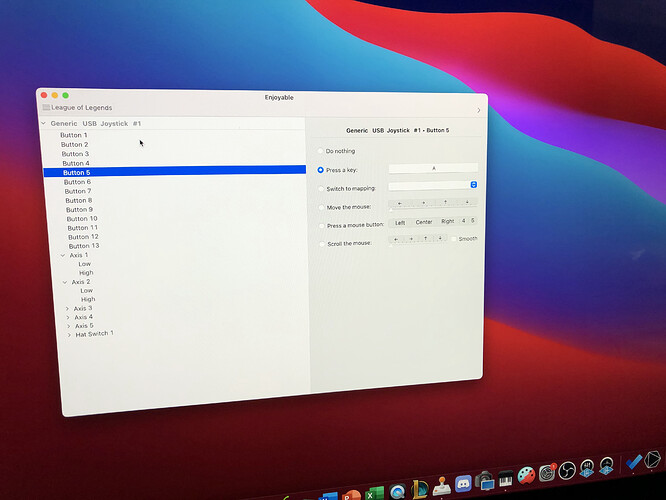The height and width of the screenshot is (500, 666).
Task: Select High under Axis 1
Action: pyautogui.click(x=86, y=273)
